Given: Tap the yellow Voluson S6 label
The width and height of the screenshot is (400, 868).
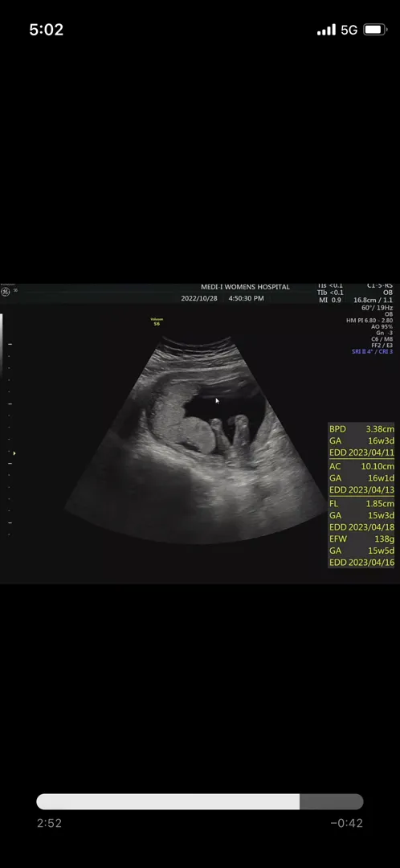Looking at the screenshot, I should (x=157, y=321).
